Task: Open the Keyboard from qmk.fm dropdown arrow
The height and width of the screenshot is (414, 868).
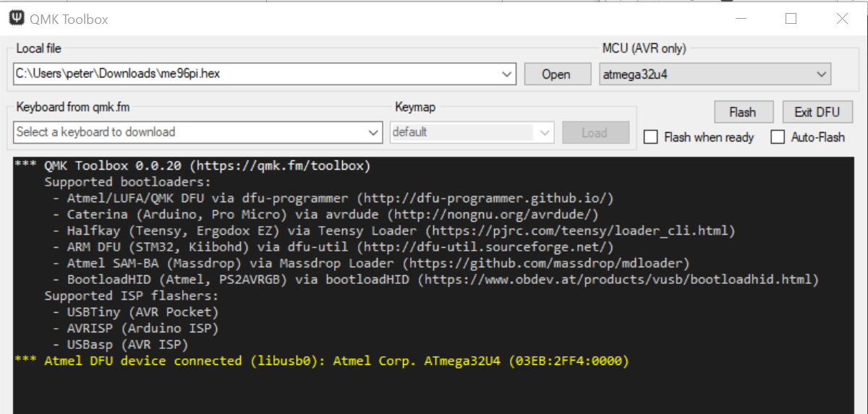Action: click(373, 132)
